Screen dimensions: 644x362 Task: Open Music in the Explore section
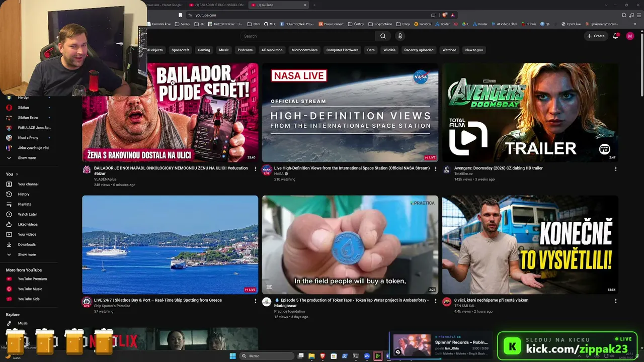pyautogui.click(x=23, y=323)
